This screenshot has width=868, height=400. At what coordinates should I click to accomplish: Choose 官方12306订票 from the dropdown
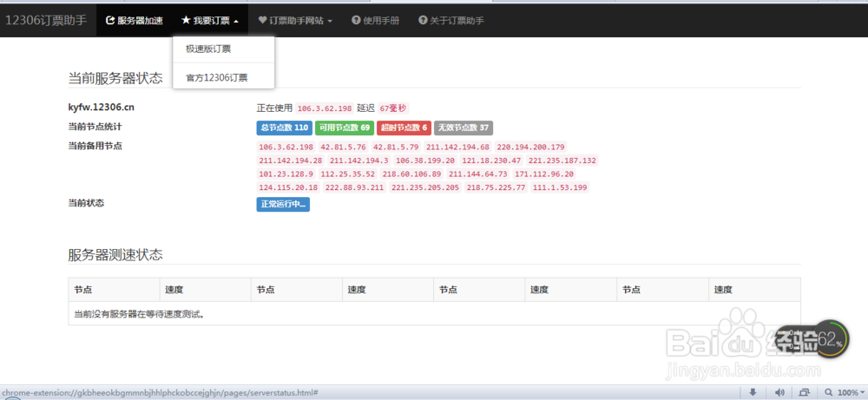tap(224, 78)
